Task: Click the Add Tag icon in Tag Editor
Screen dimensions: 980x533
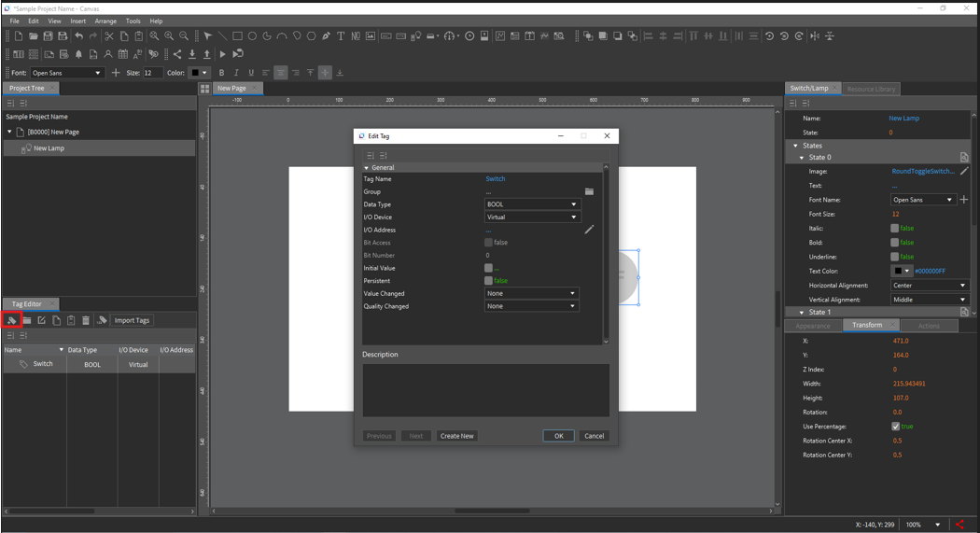Action: coord(12,320)
